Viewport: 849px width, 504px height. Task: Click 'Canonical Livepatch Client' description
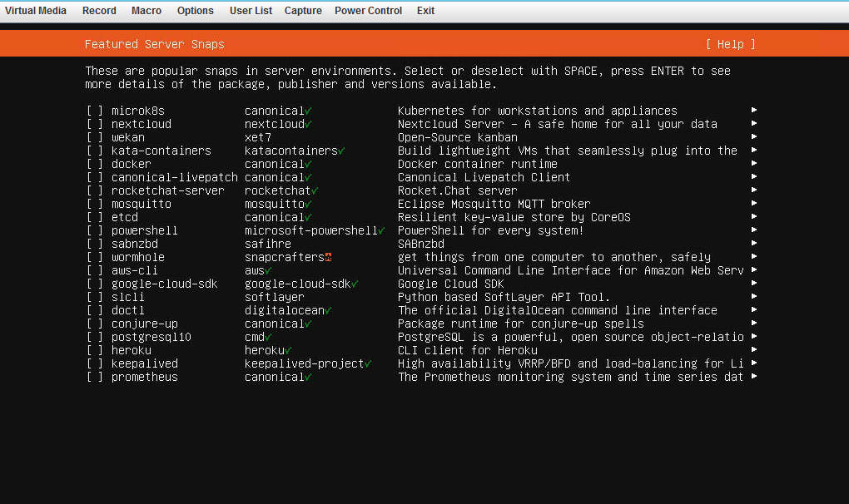point(484,177)
